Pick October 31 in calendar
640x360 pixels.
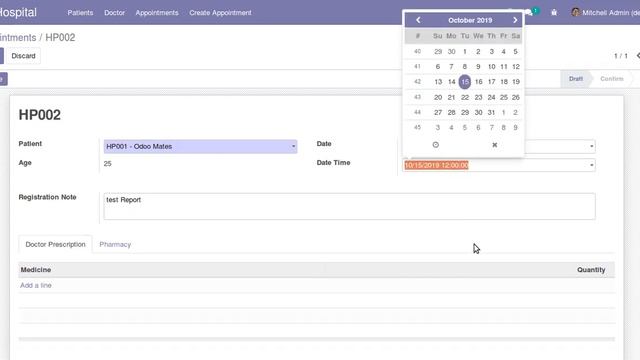point(491,112)
